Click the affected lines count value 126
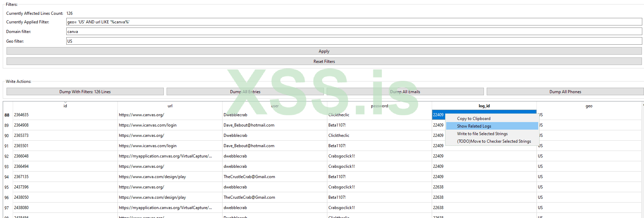This screenshot has width=644, height=218. tap(69, 13)
